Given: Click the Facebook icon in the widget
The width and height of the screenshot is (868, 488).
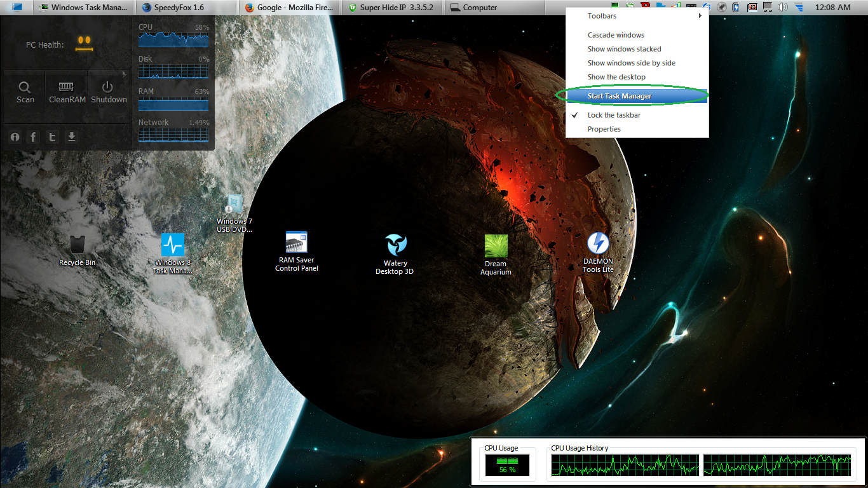Looking at the screenshot, I should pyautogui.click(x=34, y=137).
